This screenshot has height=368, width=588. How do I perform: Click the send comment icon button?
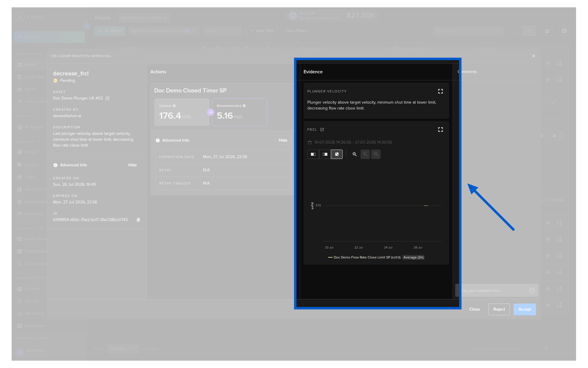tap(532, 290)
